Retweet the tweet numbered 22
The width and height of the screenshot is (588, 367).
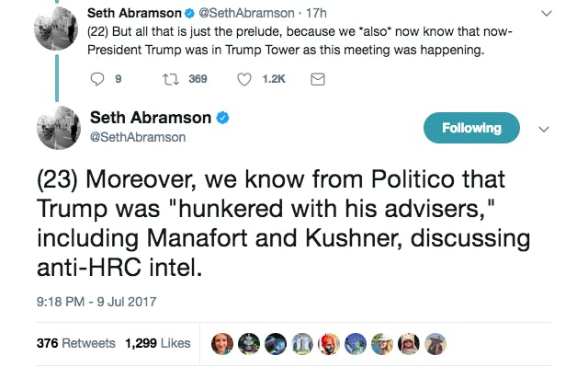(x=171, y=79)
